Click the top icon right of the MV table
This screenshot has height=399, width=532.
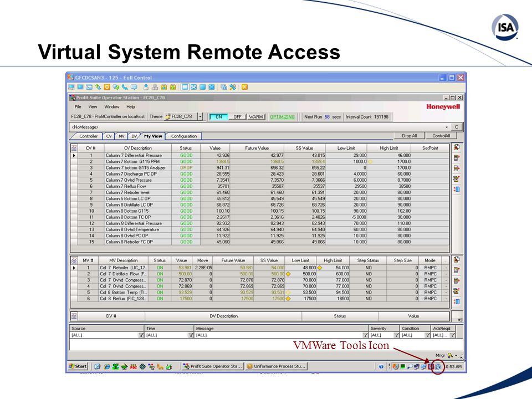(457, 259)
